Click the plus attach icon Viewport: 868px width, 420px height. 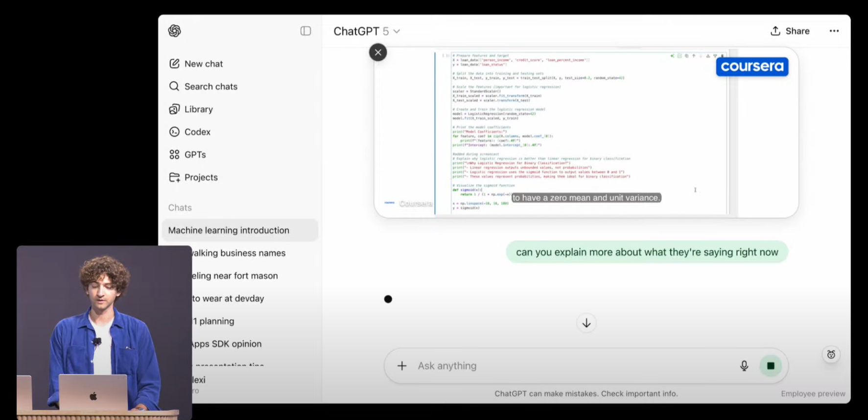pos(402,366)
